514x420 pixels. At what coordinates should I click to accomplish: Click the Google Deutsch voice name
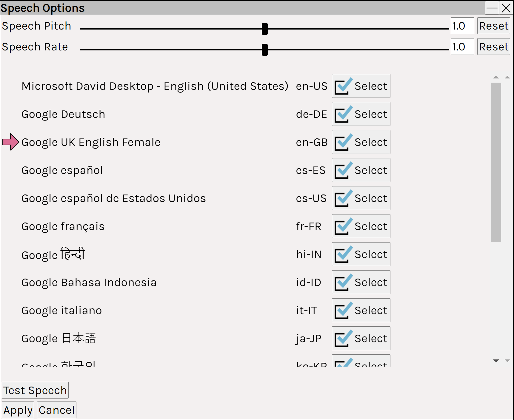[63, 114]
